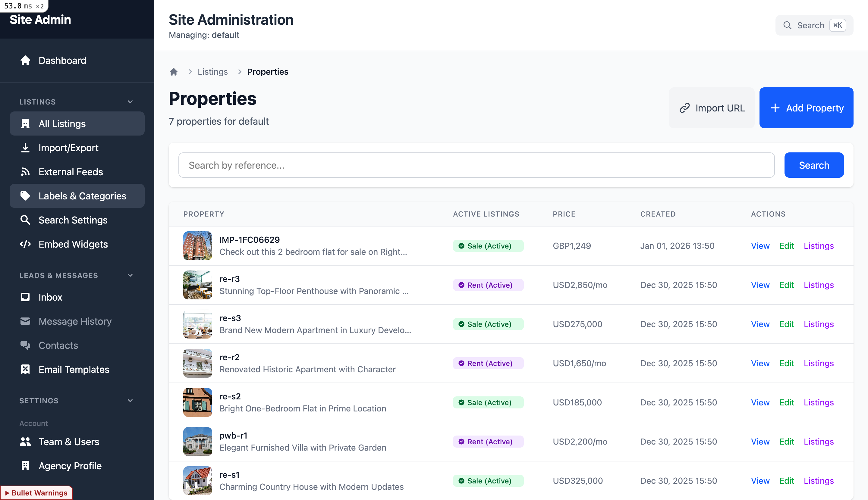Open Listings for property re-r3

pyautogui.click(x=819, y=285)
